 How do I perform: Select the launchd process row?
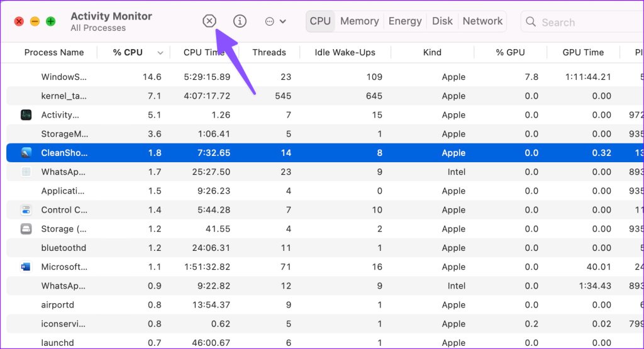[325, 343]
